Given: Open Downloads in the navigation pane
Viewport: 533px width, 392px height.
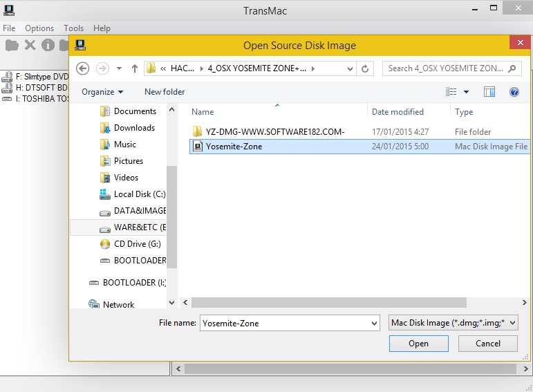Looking at the screenshot, I should pyautogui.click(x=127, y=128).
